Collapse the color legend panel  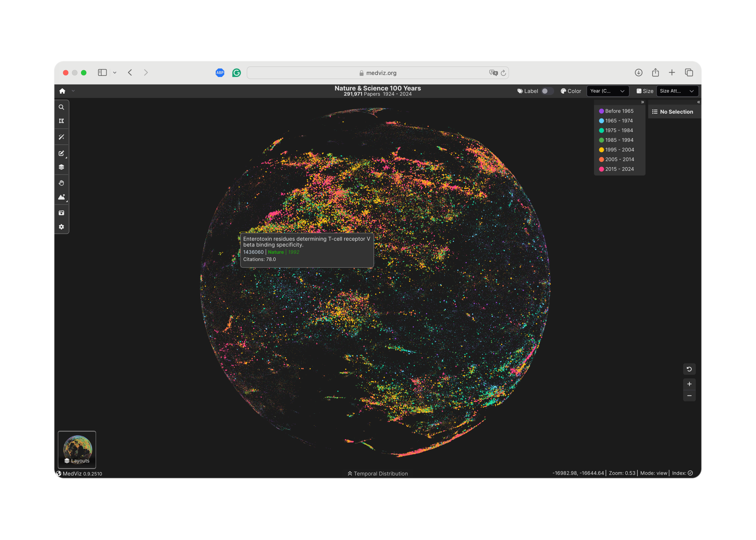(x=642, y=102)
